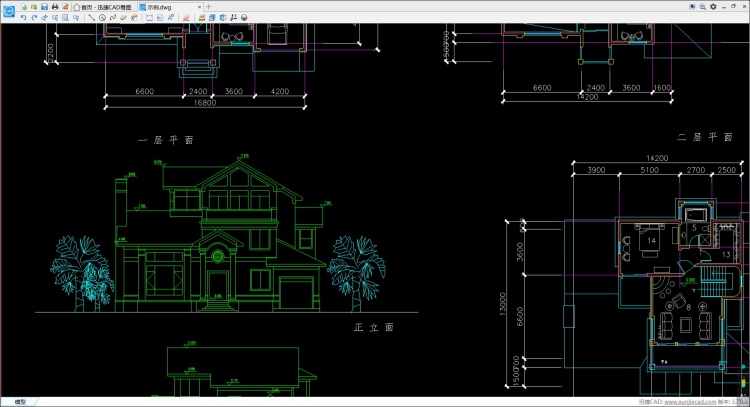This screenshot has width=750, height=407.
Task: Click the text markup tool icon
Action: (x=134, y=18)
